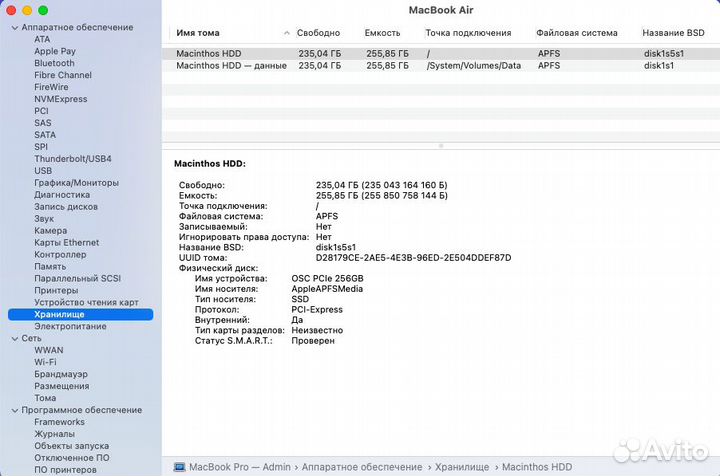Select Wi-Fi under the network section
The width and height of the screenshot is (720, 476).
45,362
